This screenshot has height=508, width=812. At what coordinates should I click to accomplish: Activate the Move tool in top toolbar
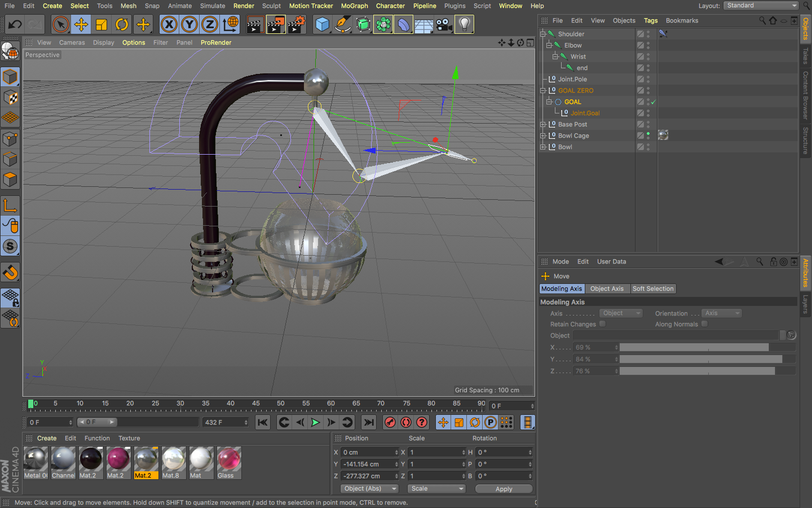[x=81, y=24]
